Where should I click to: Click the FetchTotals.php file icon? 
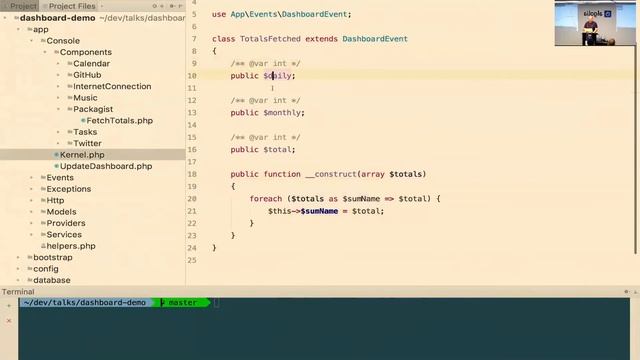click(x=83, y=120)
